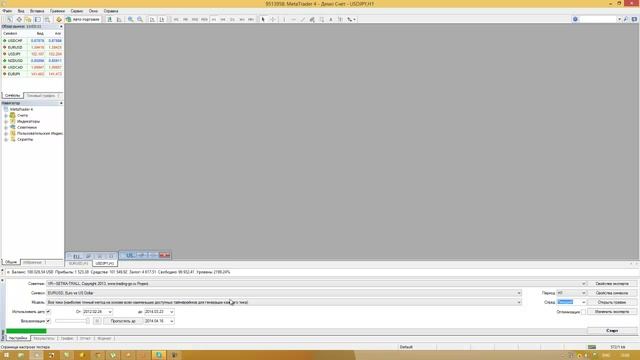Image resolution: width=640 pixels, height=360 pixels.
Task: Select MetaTrader 4 root in Navigator
Action: pos(21,109)
